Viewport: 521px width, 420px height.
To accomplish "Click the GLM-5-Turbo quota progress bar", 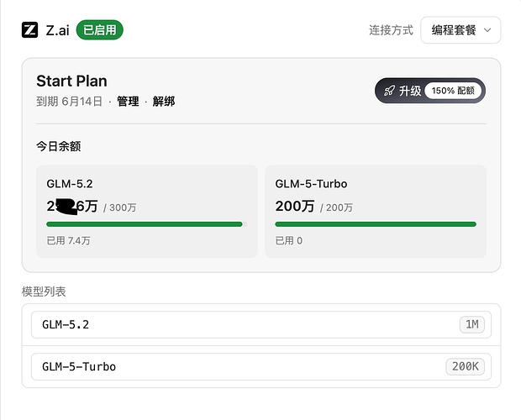I will [376, 224].
